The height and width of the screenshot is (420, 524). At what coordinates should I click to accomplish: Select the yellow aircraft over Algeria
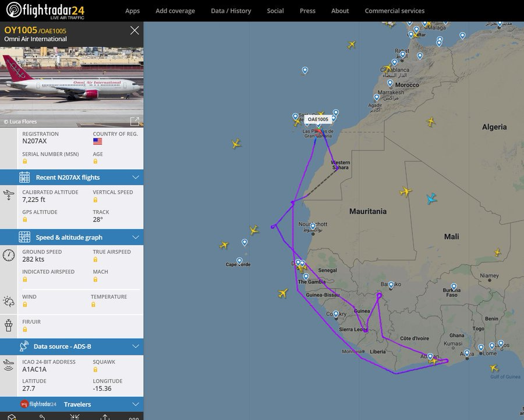click(431, 122)
